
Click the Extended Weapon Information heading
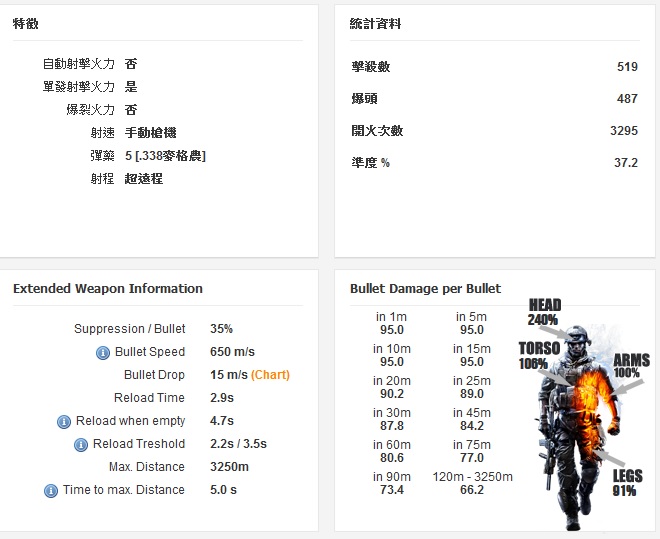(108, 289)
